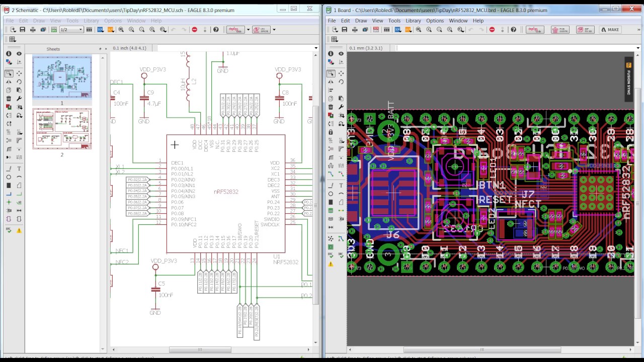Expand the Board command line history dropdown

click(637, 48)
